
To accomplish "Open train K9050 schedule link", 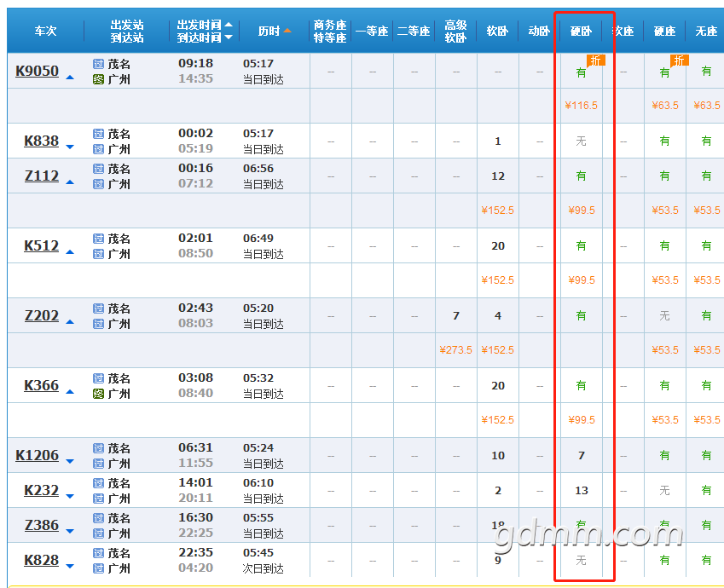I will (37, 71).
